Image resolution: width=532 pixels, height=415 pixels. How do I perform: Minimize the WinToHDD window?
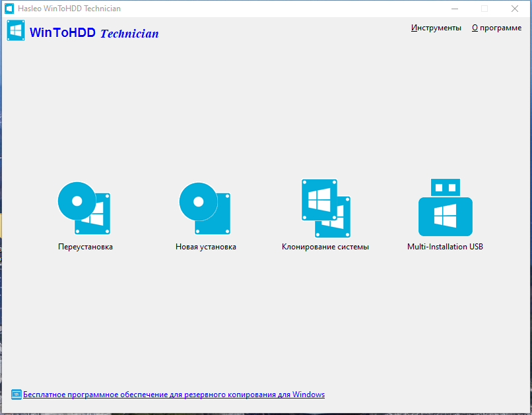tap(454, 9)
